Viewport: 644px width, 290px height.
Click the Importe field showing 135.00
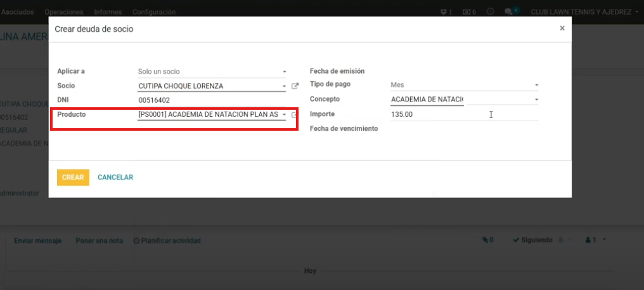[x=464, y=115]
